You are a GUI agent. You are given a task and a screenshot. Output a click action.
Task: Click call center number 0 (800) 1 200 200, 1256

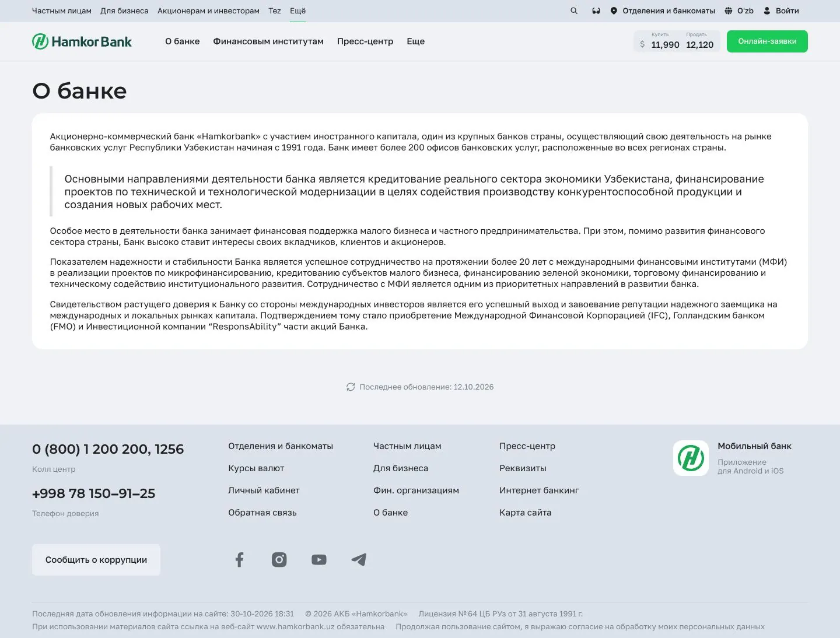pyautogui.click(x=108, y=449)
